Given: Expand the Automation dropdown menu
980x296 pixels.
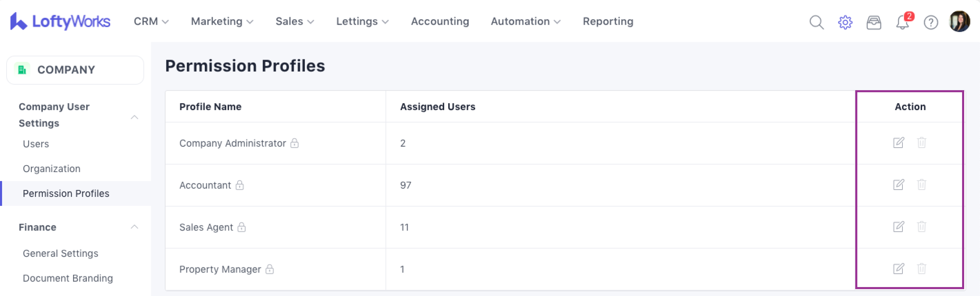Looking at the screenshot, I should [x=525, y=22].
